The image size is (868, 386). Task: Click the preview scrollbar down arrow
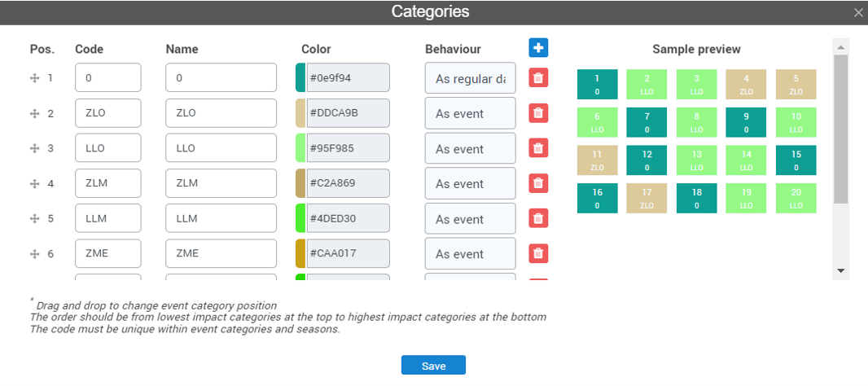click(841, 271)
